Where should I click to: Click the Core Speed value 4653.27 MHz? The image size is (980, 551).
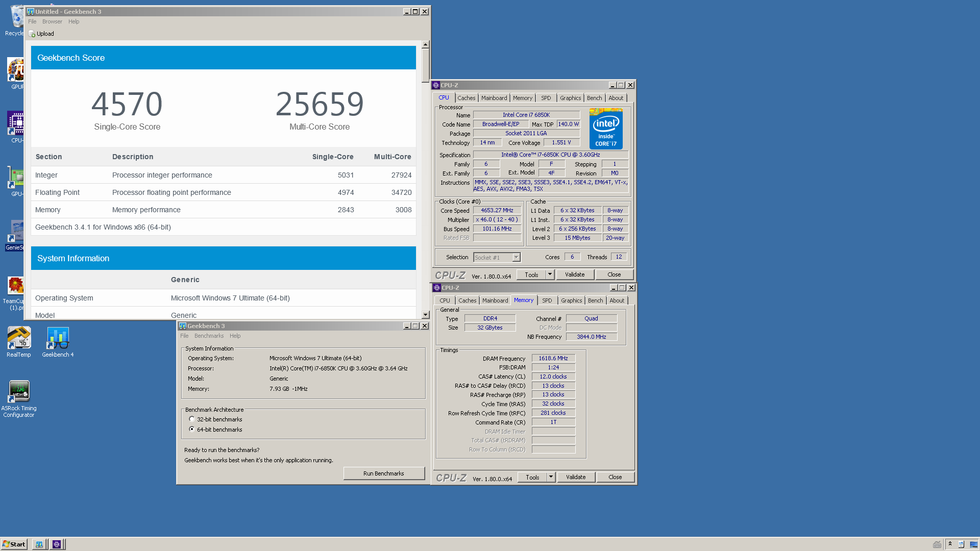tap(497, 210)
